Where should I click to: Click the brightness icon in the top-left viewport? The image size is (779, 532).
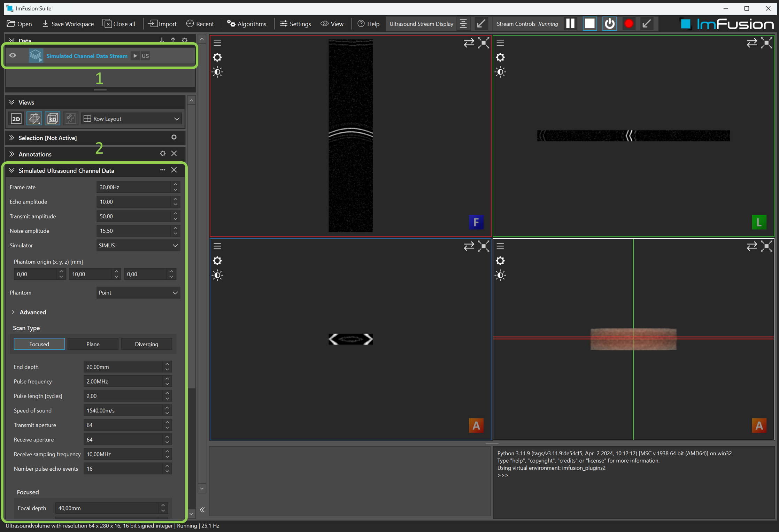(x=217, y=72)
